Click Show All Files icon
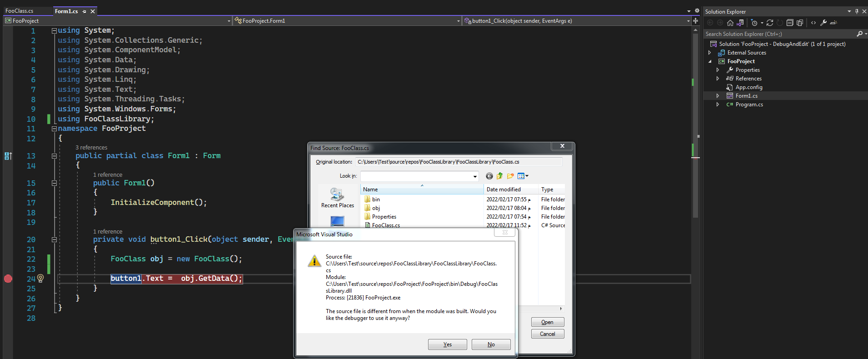This screenshot has width=868, height=359. point(800,23)
